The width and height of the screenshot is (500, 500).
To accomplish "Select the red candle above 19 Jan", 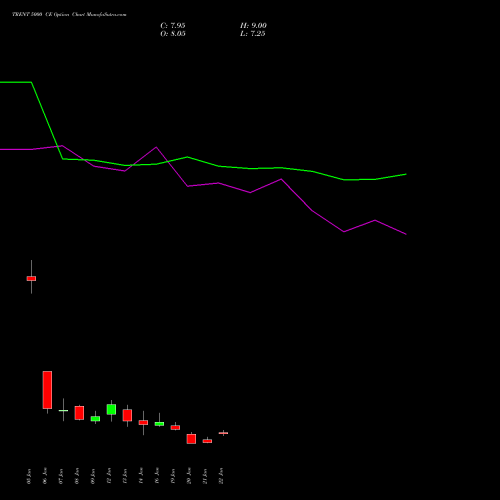I will (x=175, y=427).
